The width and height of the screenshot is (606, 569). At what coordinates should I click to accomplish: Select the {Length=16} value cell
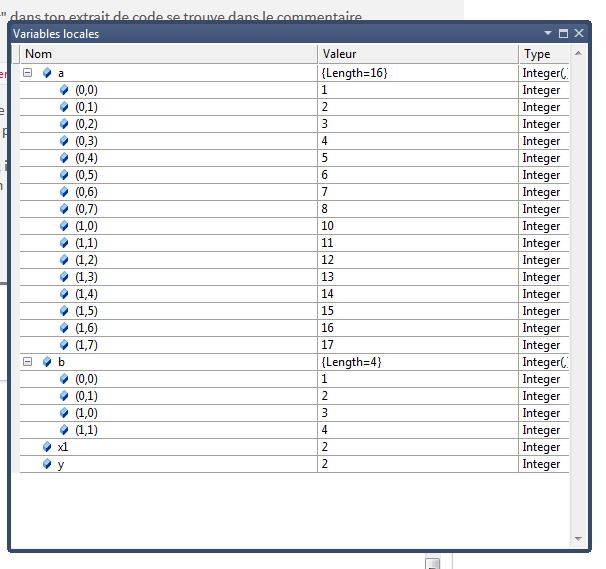click(418, 73)
